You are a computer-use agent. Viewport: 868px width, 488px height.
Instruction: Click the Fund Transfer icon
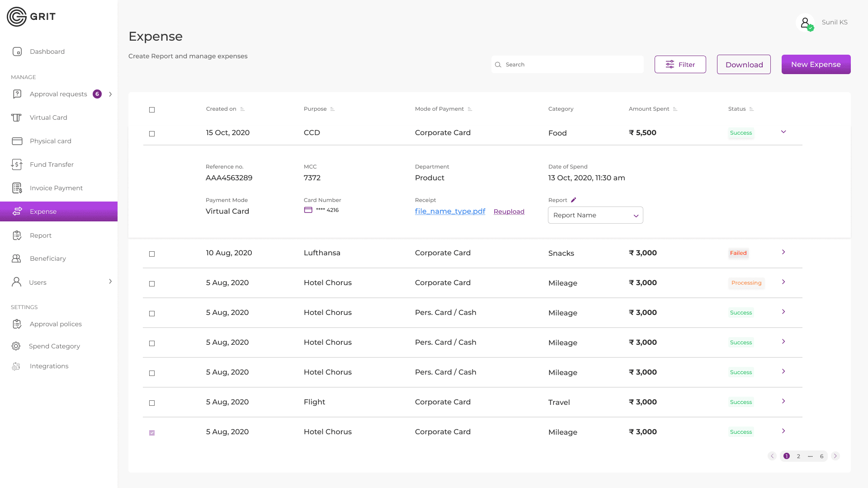tap(17, 164)
